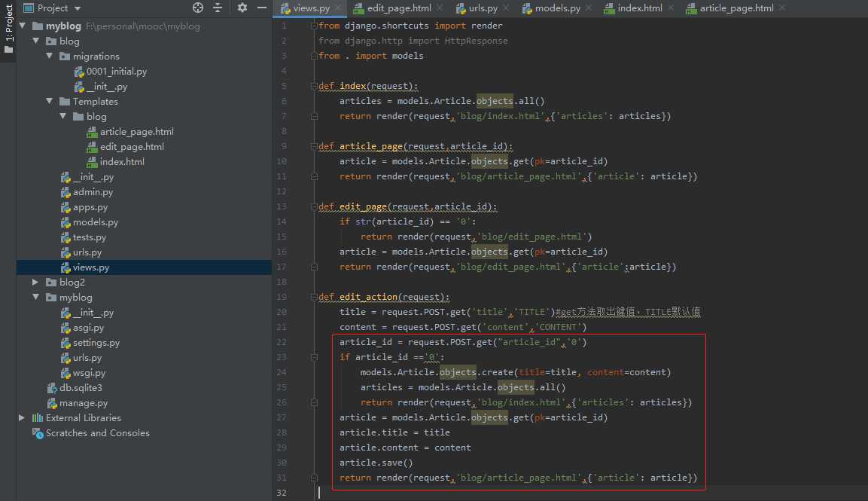Screen dimensions: 868x501
Task: Collapse the inner myblog package folder
Action: coord(35,297)
